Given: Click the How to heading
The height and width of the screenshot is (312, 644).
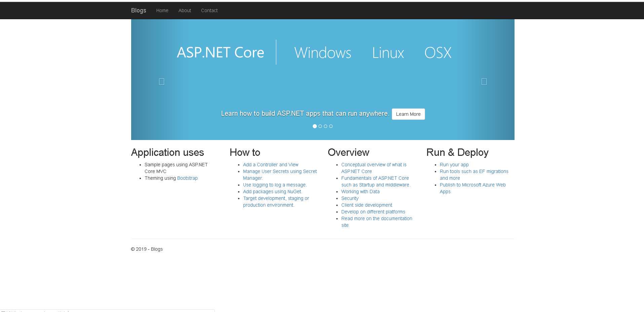Looking at the screenshot, I should 245,152.
